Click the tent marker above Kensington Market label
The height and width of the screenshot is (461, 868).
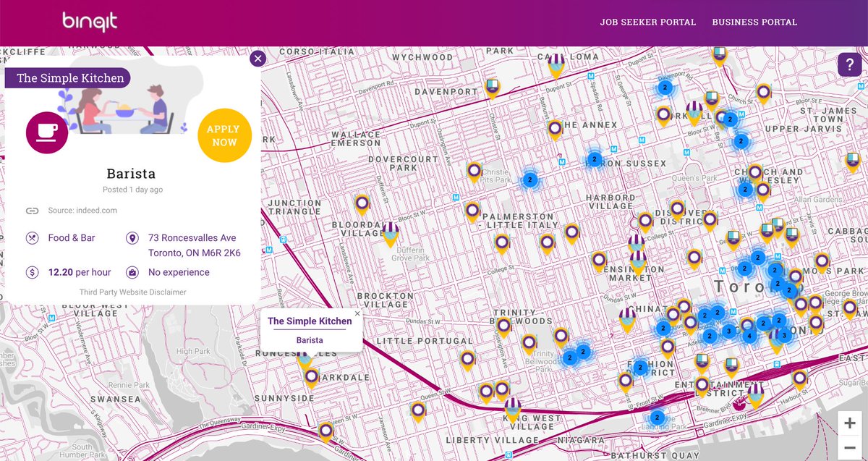pos(637,263)
